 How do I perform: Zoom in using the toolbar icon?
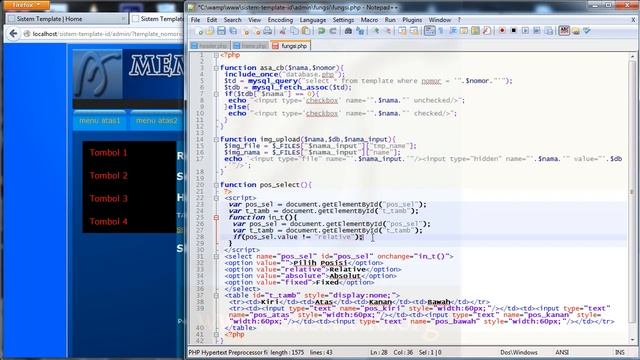(376, 31)
